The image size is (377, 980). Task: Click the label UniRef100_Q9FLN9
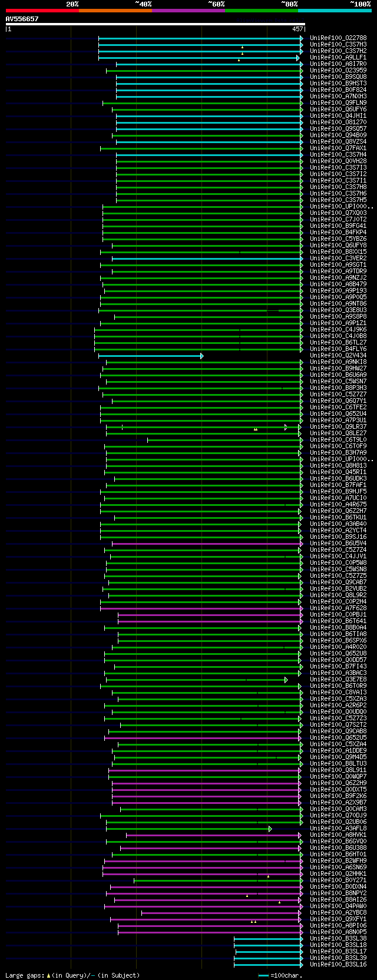[x=338, y=103]
